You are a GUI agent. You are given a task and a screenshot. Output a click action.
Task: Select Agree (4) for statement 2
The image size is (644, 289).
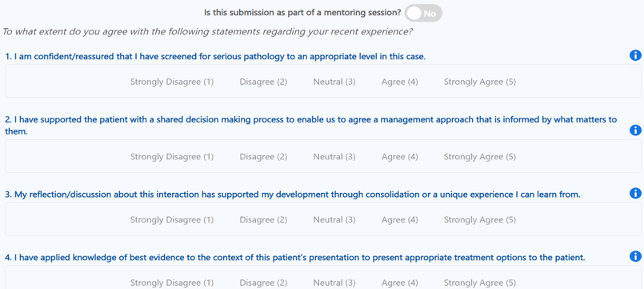[400, 157]
